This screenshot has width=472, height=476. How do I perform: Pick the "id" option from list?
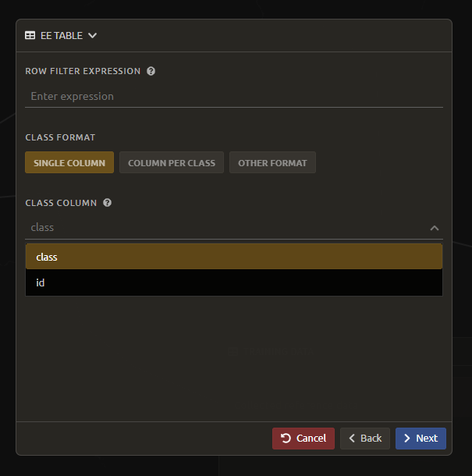coord(234,282)
